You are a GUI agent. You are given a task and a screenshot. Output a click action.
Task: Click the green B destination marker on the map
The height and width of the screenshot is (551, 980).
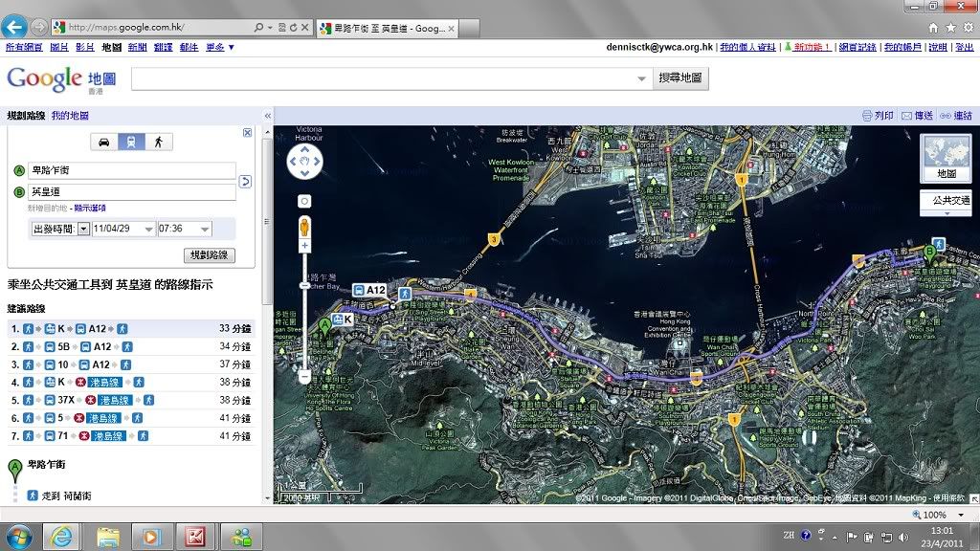(930, 254)
